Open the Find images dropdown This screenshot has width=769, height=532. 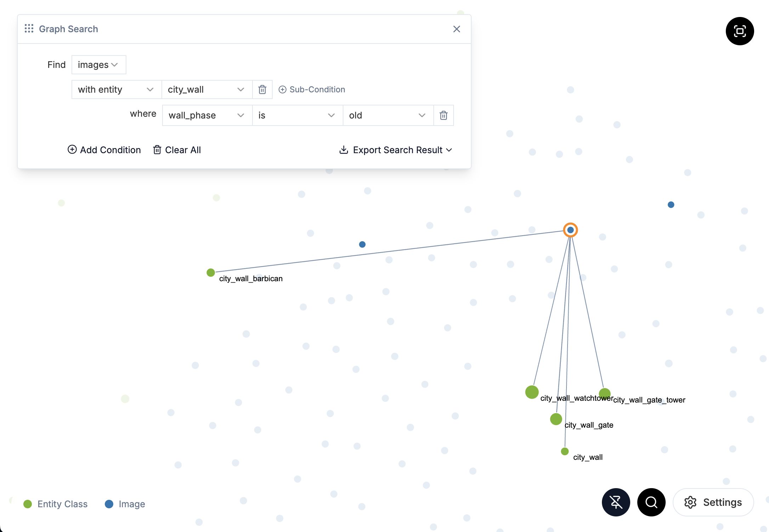pyautogui.click(x=99, y=65)
